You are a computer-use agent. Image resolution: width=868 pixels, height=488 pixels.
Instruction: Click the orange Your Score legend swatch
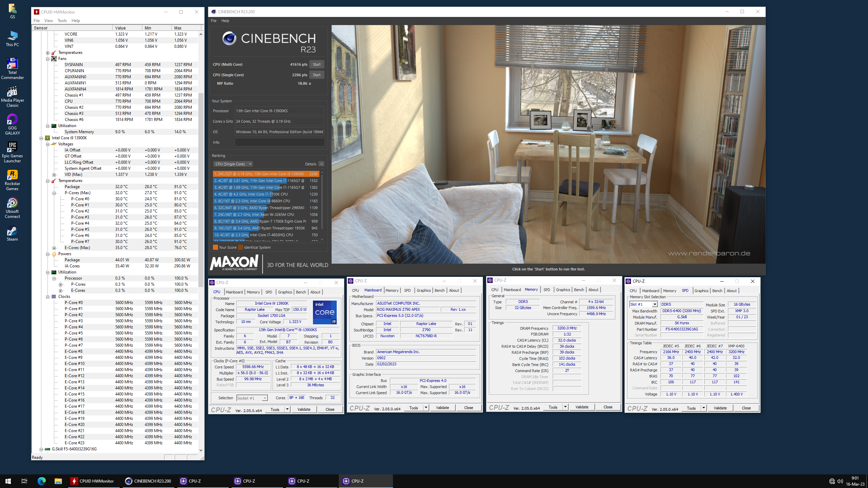click(215, 247)
